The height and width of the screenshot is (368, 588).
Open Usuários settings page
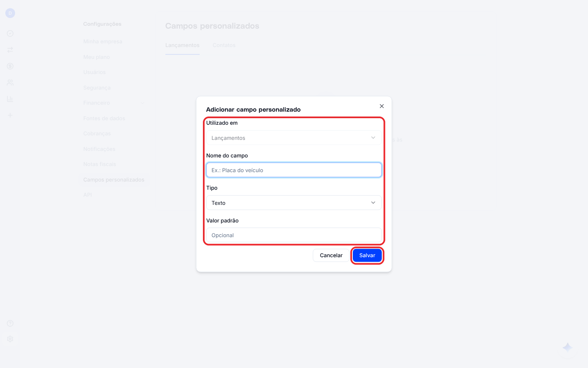[95, 72]
